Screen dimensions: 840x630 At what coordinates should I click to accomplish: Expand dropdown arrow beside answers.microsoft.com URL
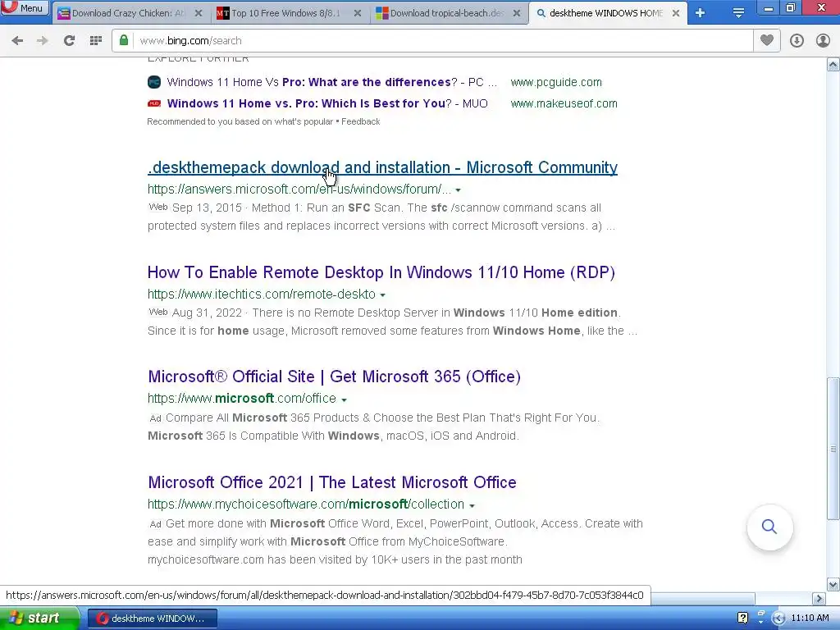tap(458, 190)
